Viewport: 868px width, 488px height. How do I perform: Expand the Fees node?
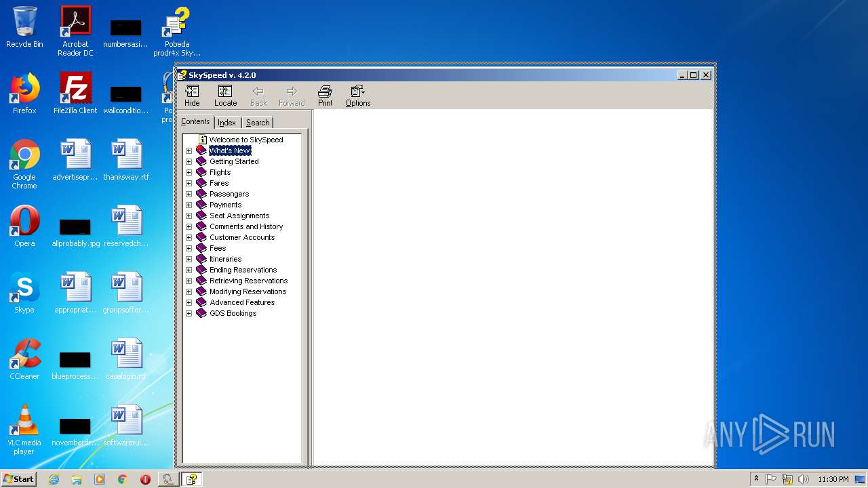pyautogui.click(x=189, y=248)
